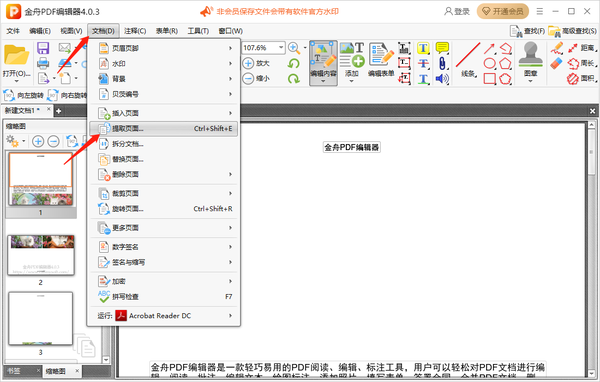Select 旋转页面 menu entry
The image size is (600, 382).
pos(163,209)
